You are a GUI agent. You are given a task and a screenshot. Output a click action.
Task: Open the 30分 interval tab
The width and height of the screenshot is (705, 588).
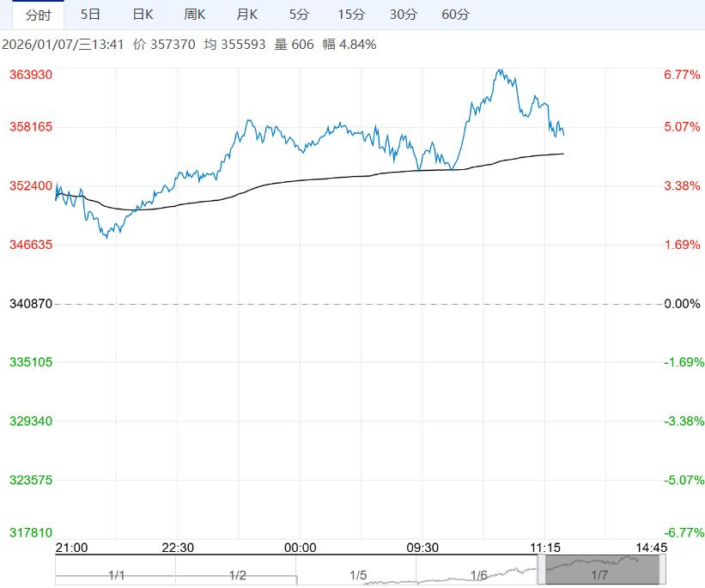(403, 15)
